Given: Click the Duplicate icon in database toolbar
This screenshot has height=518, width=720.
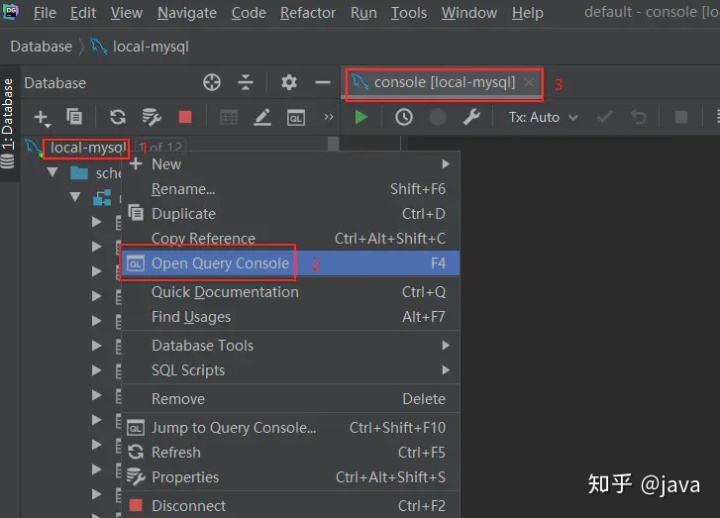Looking at the screenshot, I should [74, 117].
